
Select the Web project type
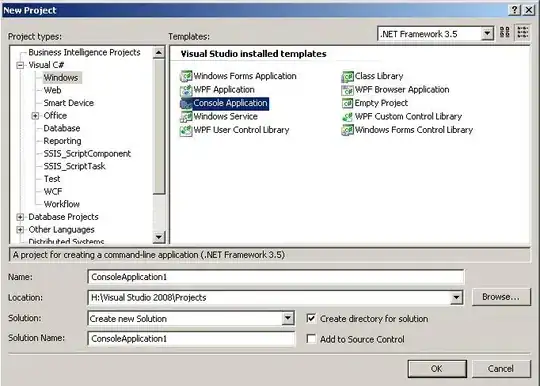coord(52,90)
